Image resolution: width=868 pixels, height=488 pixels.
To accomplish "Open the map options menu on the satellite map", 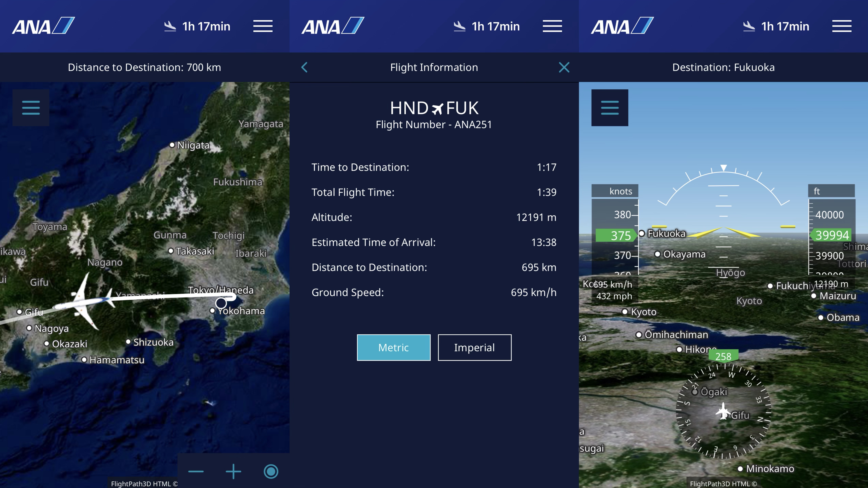I will [31, 108].
